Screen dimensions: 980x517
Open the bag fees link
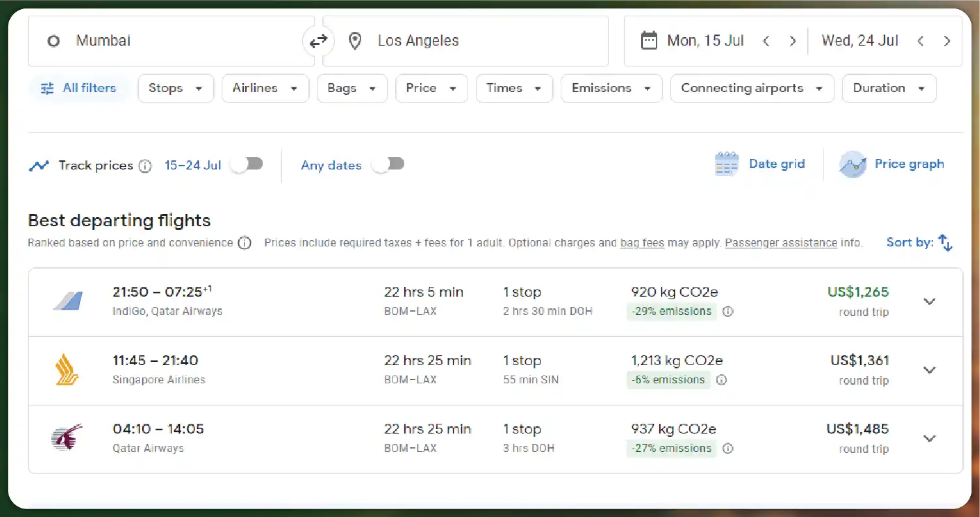click(x=642, y=243)
